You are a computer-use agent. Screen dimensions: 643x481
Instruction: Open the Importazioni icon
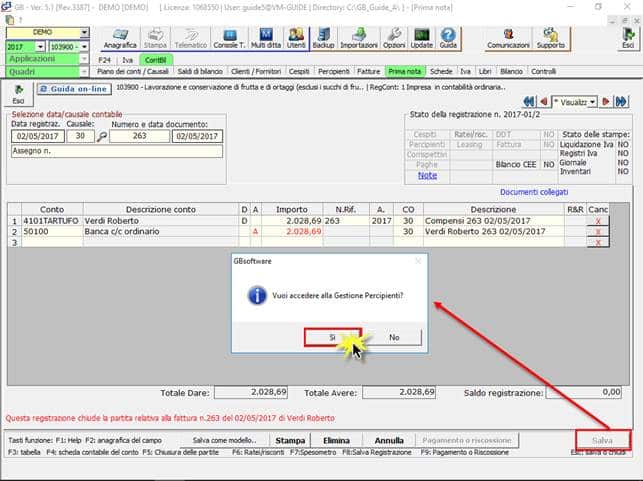359,39
